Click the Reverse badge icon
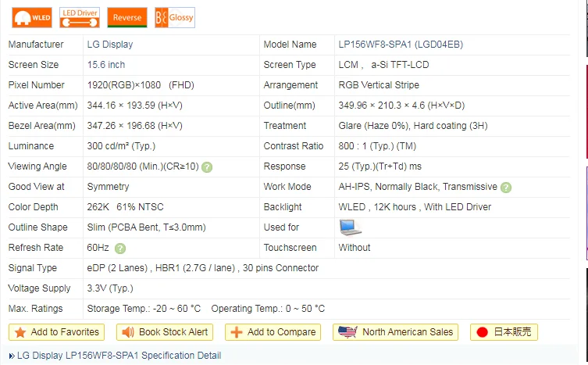This screenshot has width=588, height=365. 127,18
